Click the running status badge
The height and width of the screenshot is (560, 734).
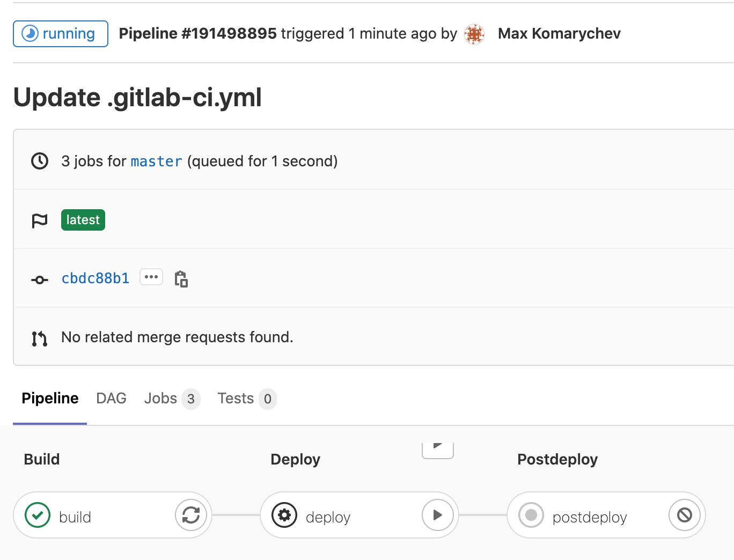click(61, 34)
